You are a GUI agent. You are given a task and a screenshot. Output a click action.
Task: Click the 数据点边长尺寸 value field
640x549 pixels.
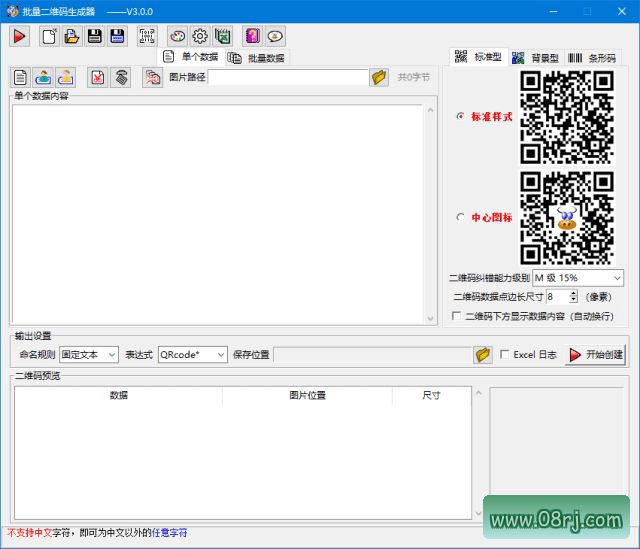[x=558, y=297]
